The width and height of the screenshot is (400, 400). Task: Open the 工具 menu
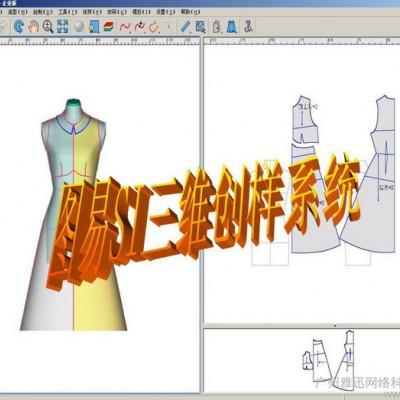[x=68, y=12]
